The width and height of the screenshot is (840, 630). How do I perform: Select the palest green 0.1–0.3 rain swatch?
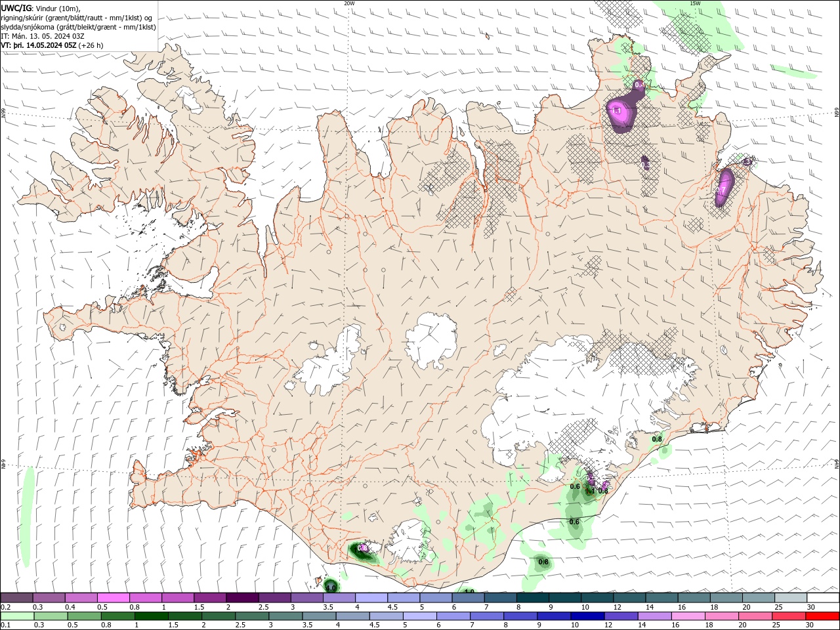coord(16,616)
